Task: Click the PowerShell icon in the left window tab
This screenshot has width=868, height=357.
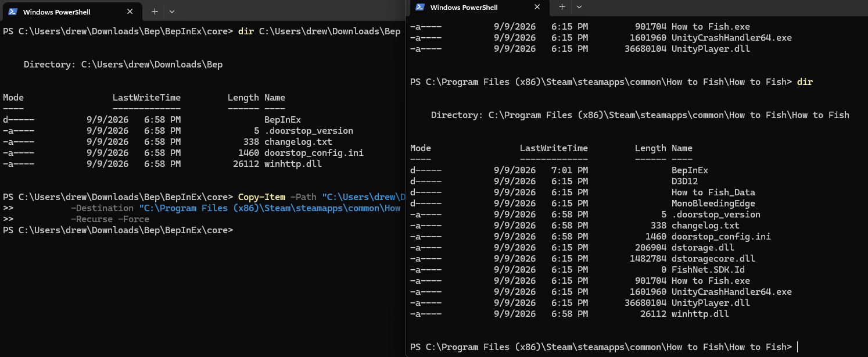Action: [12, 12]
